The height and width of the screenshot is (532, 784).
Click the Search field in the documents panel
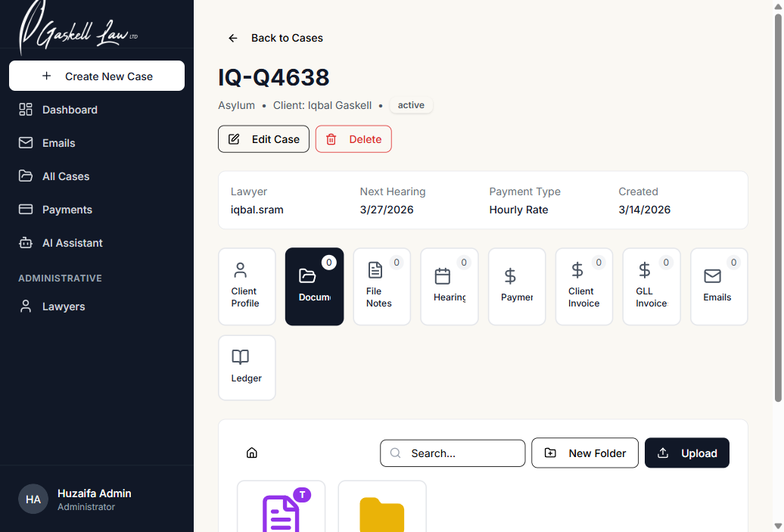click(453, 453)
